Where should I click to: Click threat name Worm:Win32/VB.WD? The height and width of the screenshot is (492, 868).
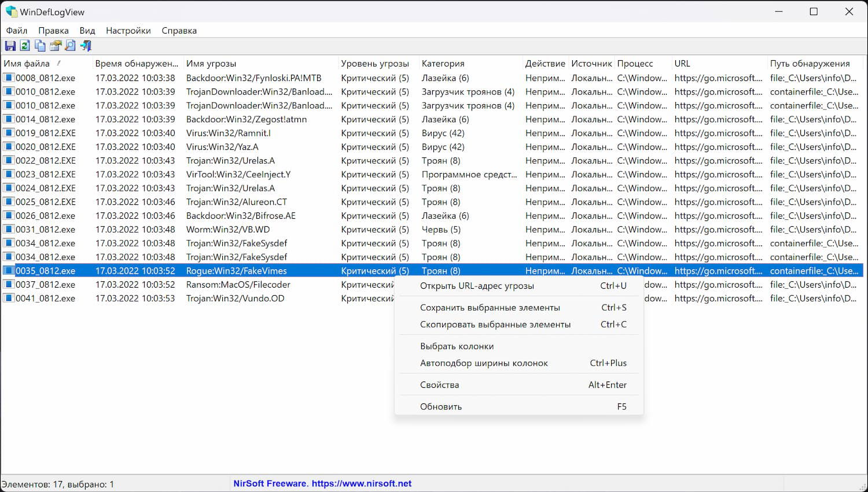pyautogui.click(x=228, y=229)
